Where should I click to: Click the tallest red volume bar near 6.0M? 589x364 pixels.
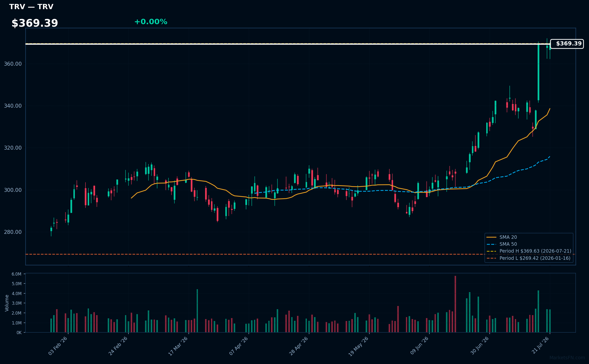pos(455,304)
